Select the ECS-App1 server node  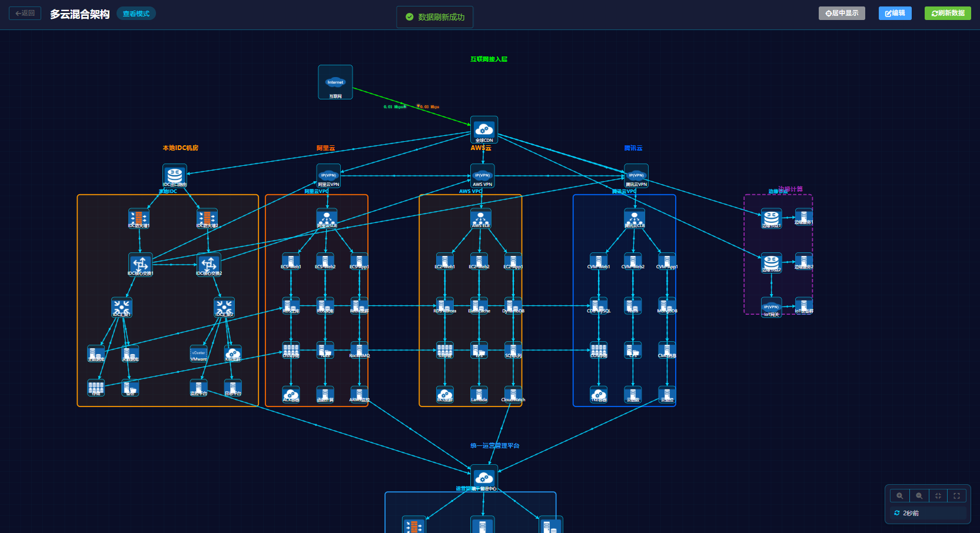(x=359, y=261)
